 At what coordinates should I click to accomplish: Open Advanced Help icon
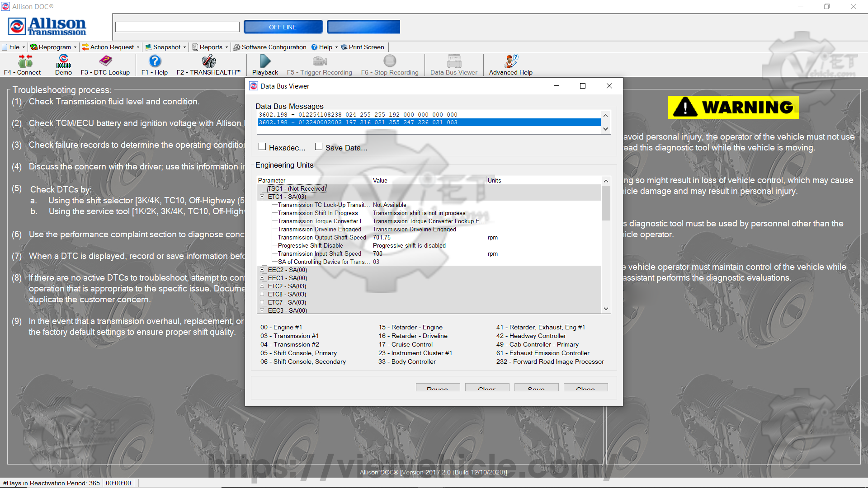[510, 65]
